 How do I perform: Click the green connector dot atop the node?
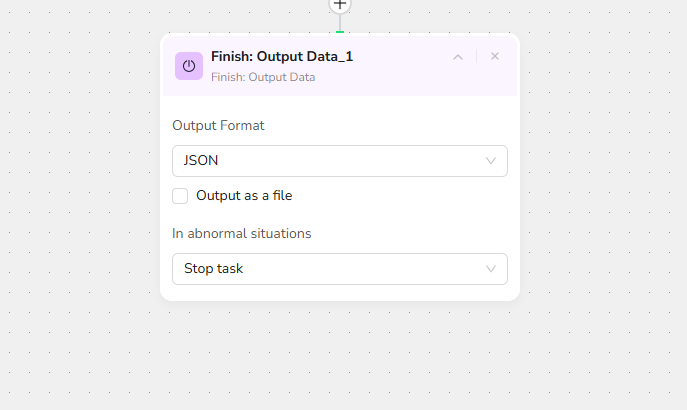click(340, 32)
